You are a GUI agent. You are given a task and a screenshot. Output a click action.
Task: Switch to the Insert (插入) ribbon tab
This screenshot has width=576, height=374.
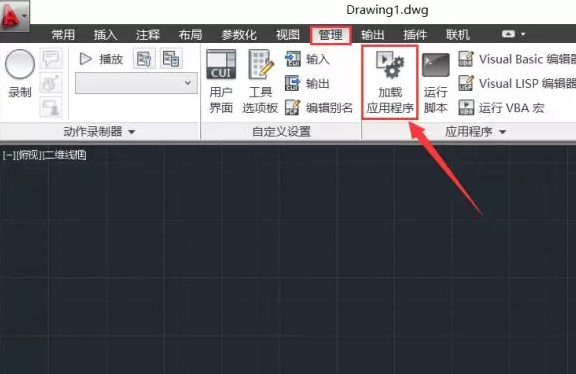coord(105,35)
